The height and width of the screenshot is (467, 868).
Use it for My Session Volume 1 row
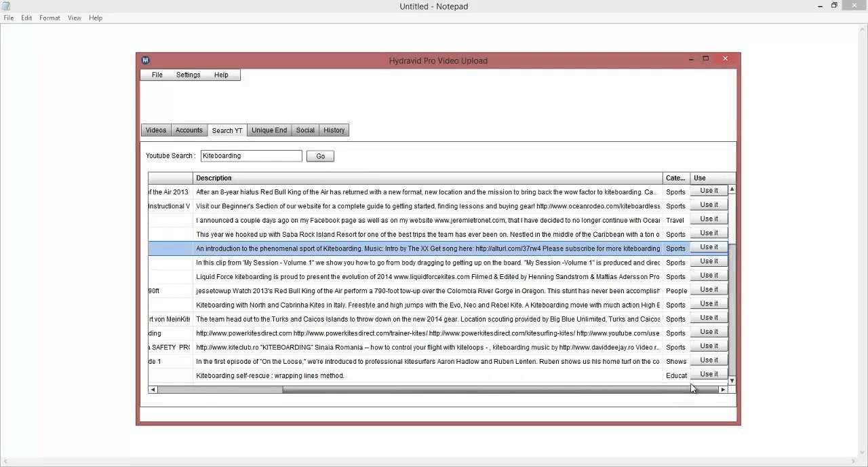(x=709, y=261)
